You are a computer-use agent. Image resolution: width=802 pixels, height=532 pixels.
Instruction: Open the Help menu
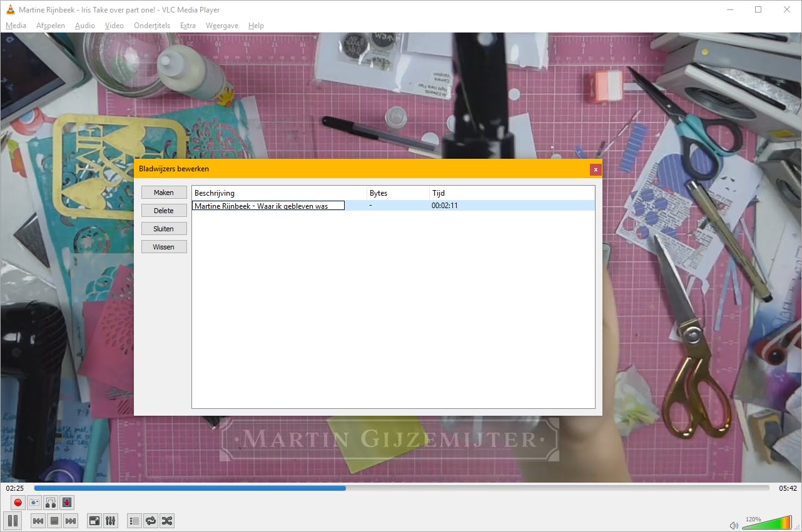tap(256, 26)
